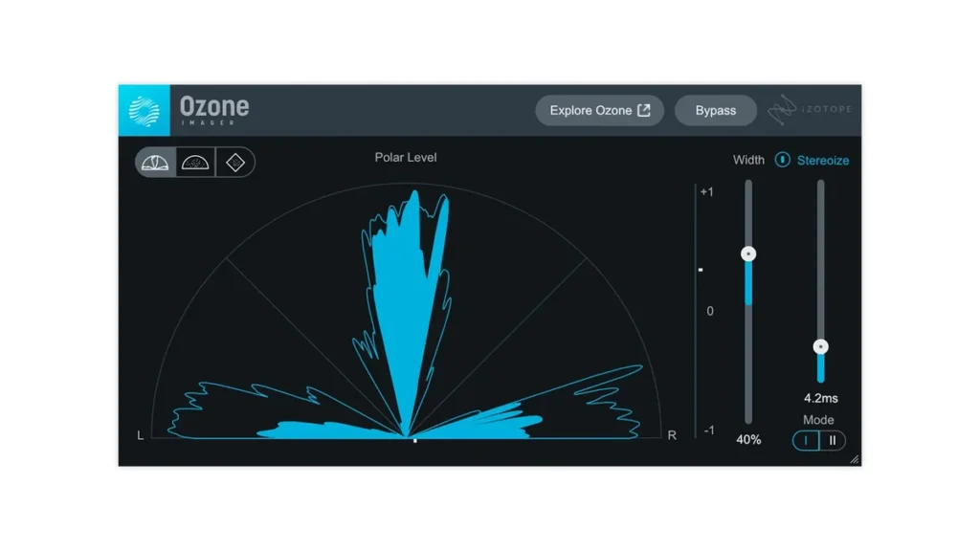Click the Stereoize delay slider handle

tap(820, 346)
